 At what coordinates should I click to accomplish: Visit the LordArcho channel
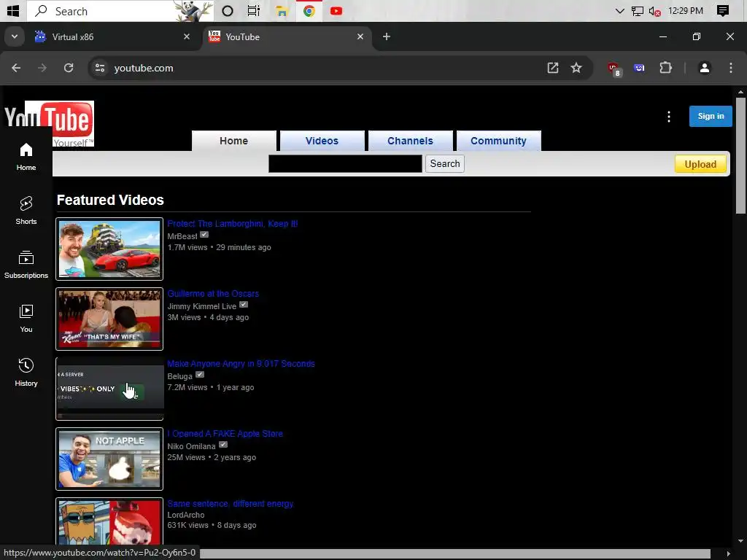click(x=186, y=515)
